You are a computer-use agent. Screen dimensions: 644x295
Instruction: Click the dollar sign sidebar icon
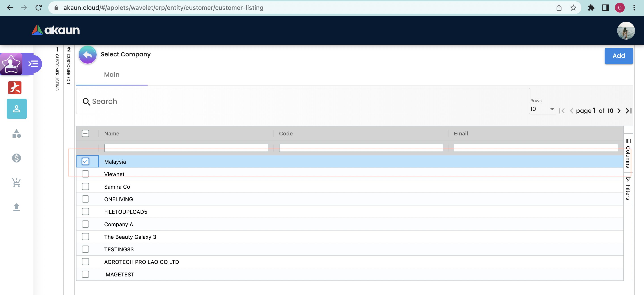17,158
